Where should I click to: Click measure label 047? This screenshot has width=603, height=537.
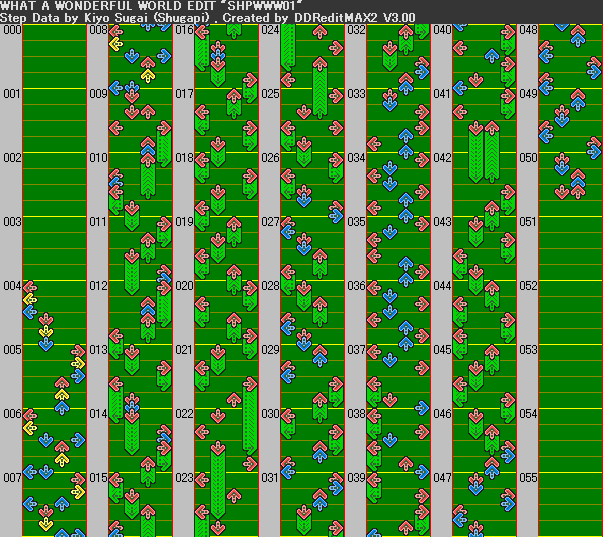pos(442,478)
